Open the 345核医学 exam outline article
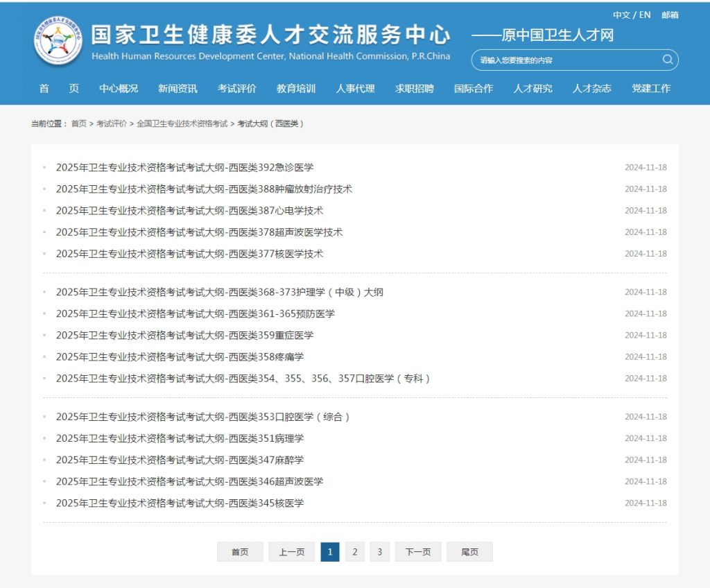Image resolution: width=710 pixels, height=588 pixels. [x=179, y=503]
